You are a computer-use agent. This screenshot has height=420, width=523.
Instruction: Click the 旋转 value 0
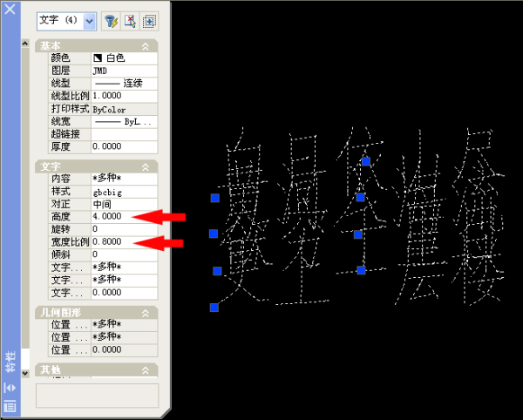[x=124, y=229]
